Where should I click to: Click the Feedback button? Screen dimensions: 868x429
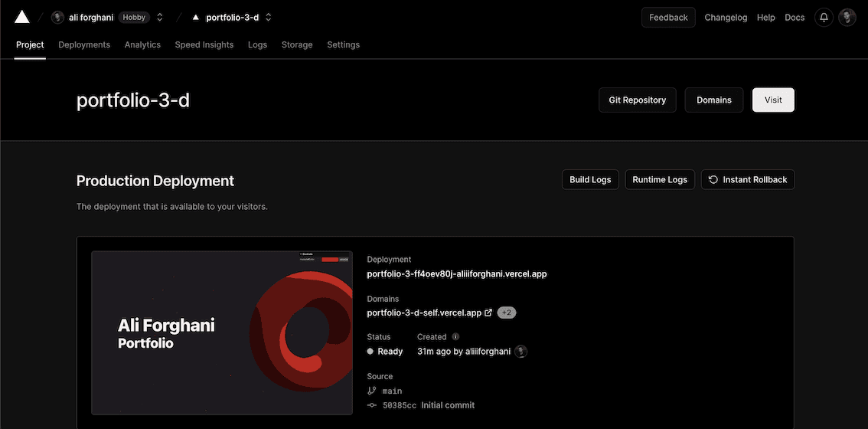point(668,17)
